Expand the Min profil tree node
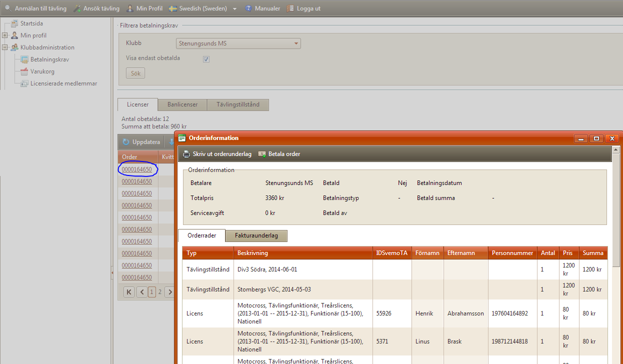623x364 pixels. click(x=5, y=35)
